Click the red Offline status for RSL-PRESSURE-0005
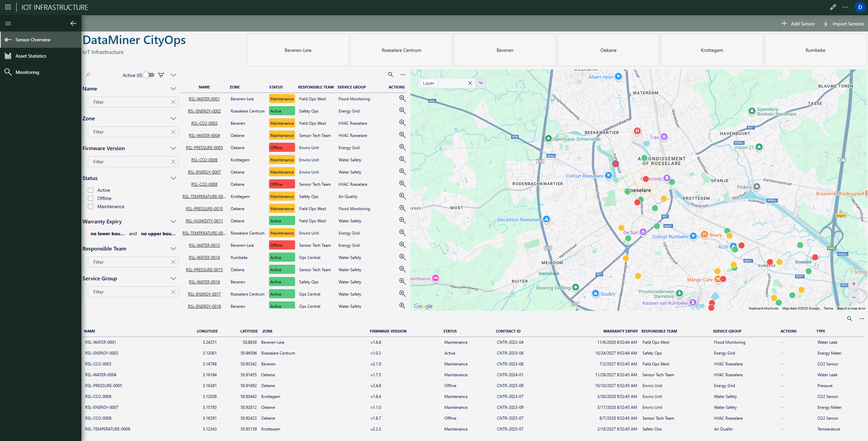This screenshot has height=441, width=868. (x=282, y=148)
